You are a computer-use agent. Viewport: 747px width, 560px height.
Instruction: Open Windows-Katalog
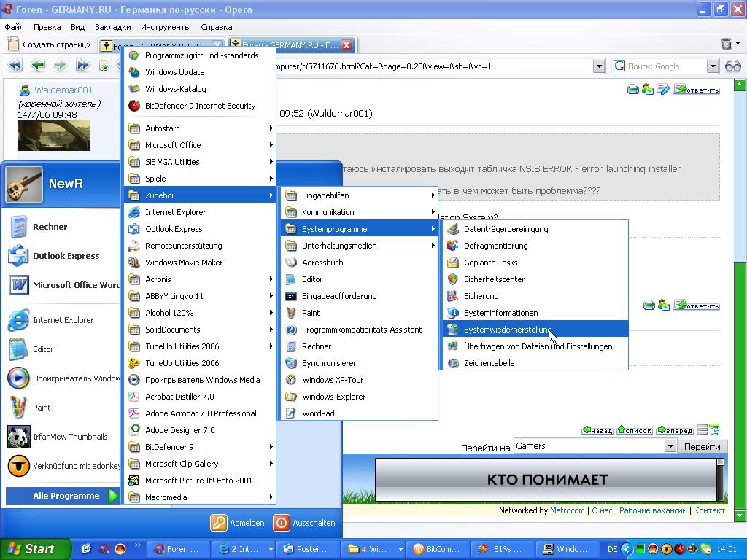[200, 88]
